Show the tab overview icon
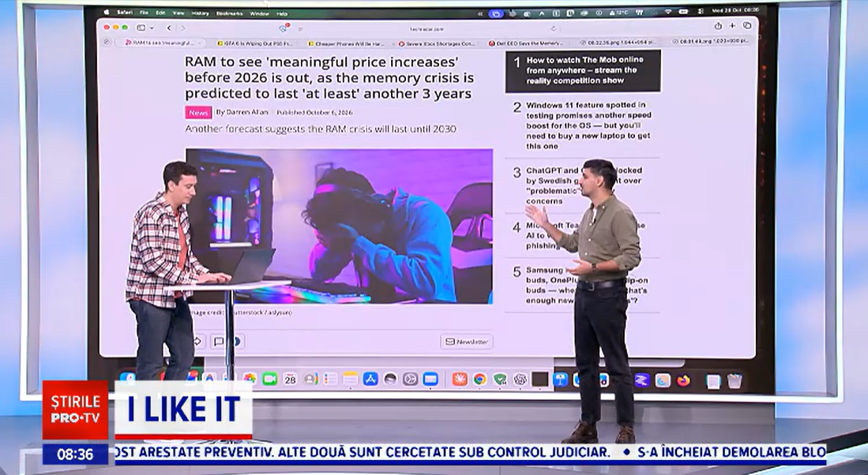Viewport: 868px width, 475px height. [x=747, y=26]
